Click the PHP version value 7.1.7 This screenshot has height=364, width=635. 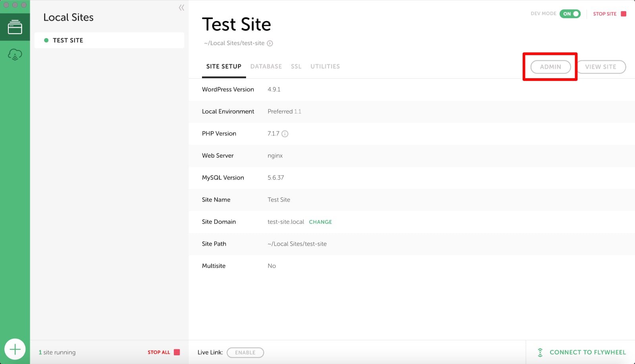tap(273, 133)
